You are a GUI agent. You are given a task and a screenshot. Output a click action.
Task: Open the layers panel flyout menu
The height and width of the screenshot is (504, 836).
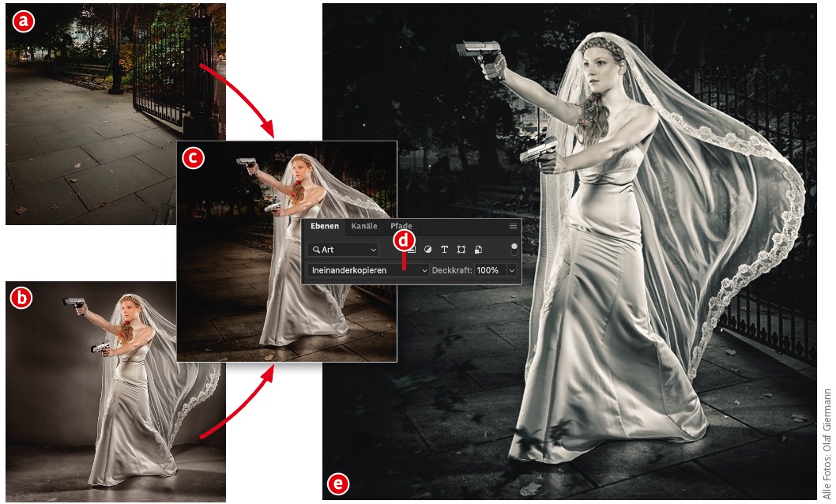(513, 227)
